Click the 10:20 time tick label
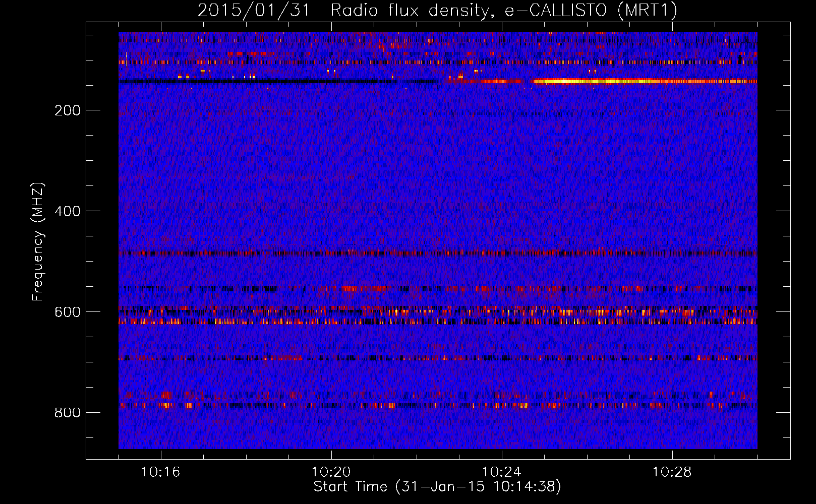 point(331,472)
